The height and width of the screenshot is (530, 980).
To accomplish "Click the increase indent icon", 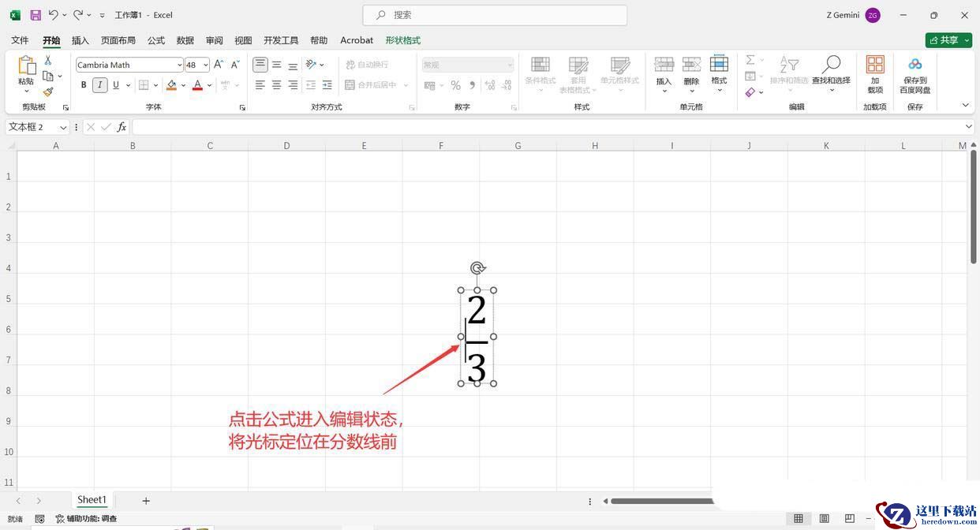I will coord(327,85).
